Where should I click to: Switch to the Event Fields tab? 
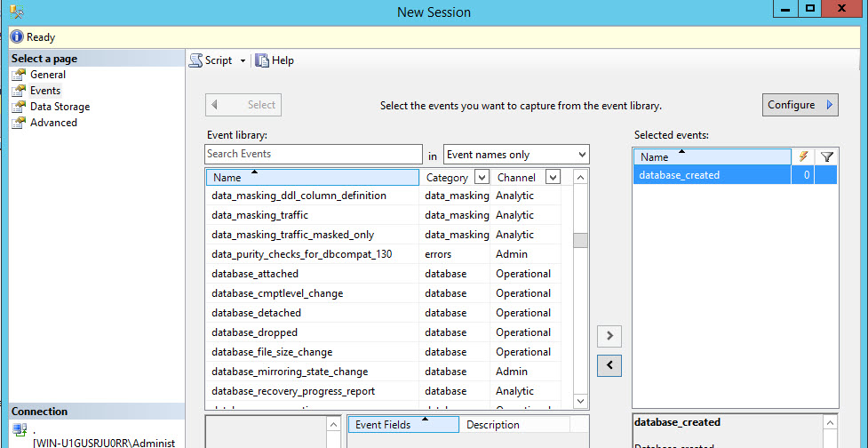click(x=383, y=425)
